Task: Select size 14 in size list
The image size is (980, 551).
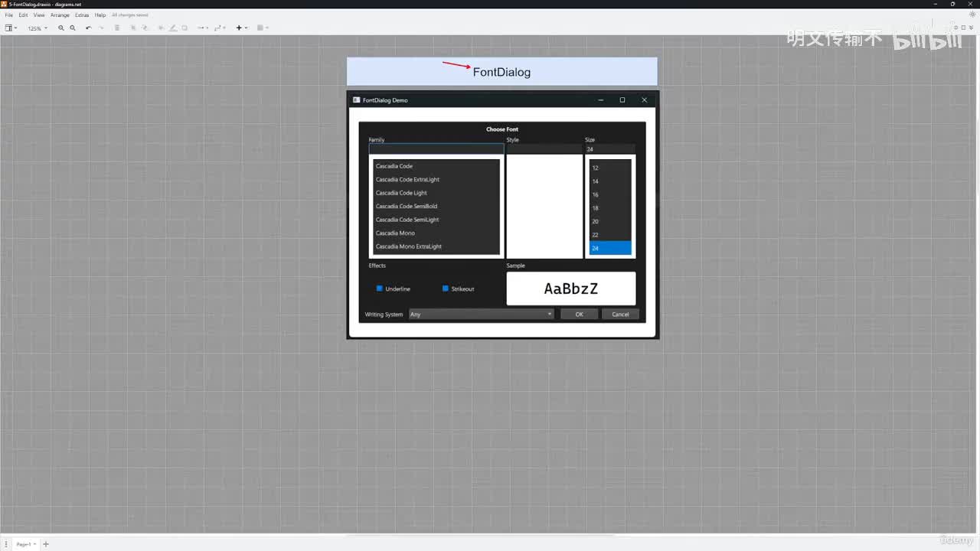Action: (610, 181)
